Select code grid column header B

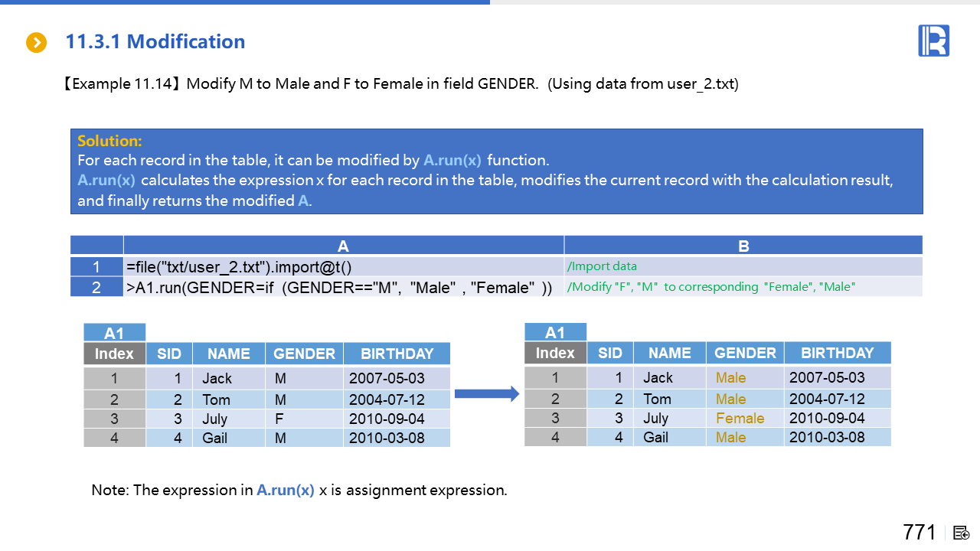click(x=743, y=246)
